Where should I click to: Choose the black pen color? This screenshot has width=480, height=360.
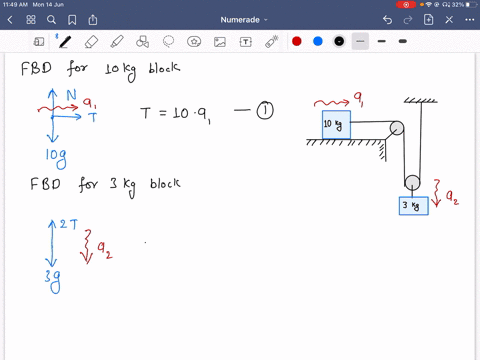pos(339,41)
